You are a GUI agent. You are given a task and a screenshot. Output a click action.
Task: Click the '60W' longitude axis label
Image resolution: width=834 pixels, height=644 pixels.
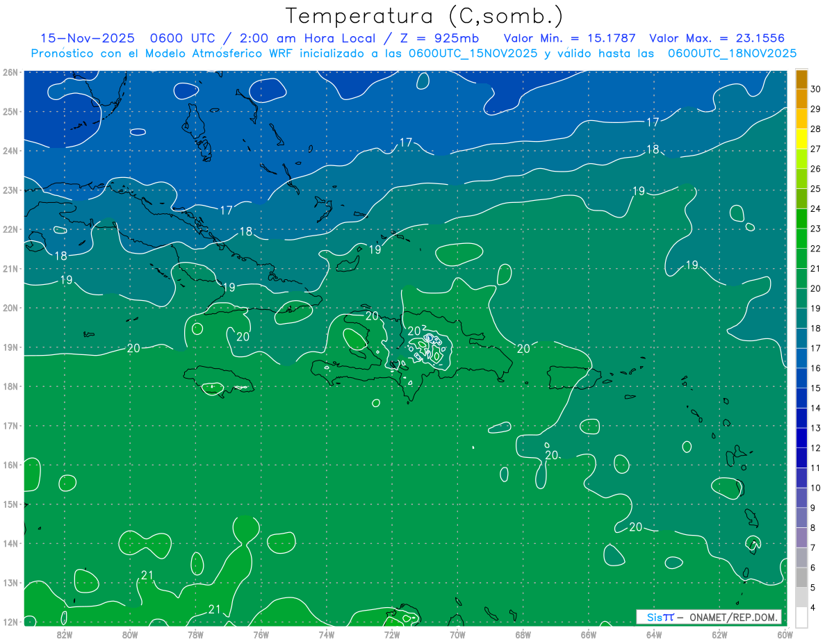coord(785,634)
